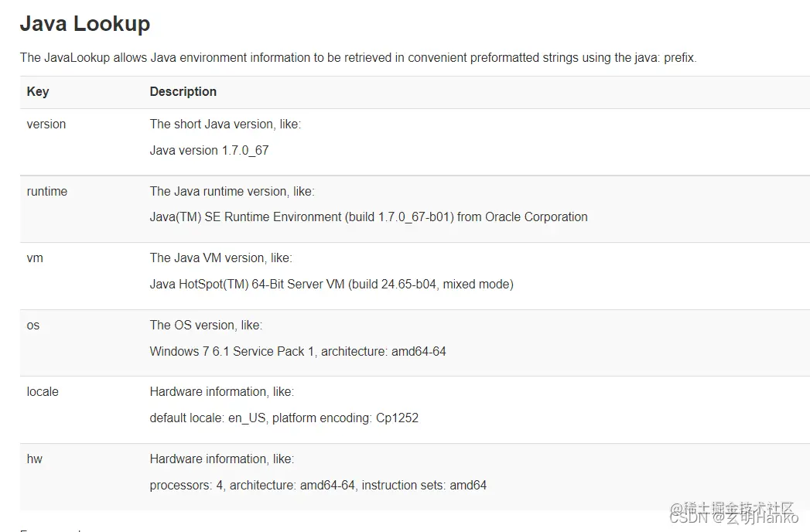Image resolution: width=810 pixels, height=532 pixels.
Task: Select the version key cell
Action: pos(46,124)
